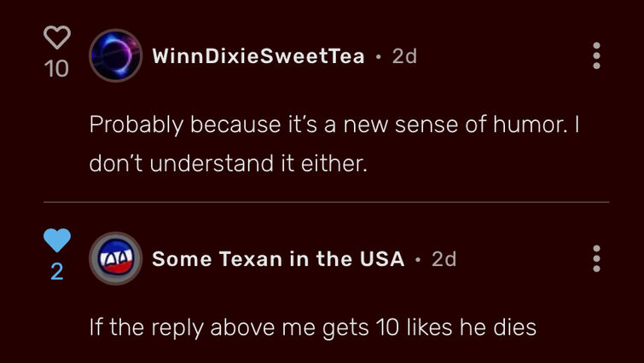The width and height of the screenshot is (644, 363).
Task: View WinnDixieSweetTea's galaxy ring avatar
Action: pyautogui.click(x=116, y=55)
